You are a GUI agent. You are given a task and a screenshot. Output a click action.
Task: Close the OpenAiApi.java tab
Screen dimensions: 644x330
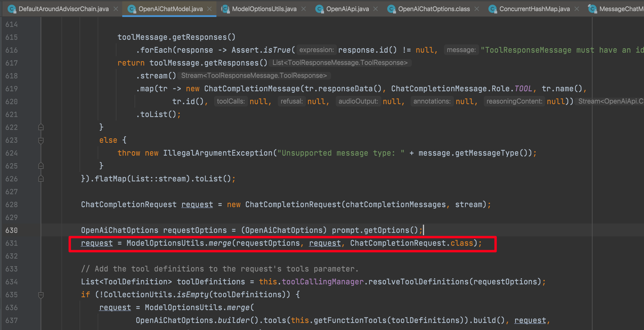(376, 9)
